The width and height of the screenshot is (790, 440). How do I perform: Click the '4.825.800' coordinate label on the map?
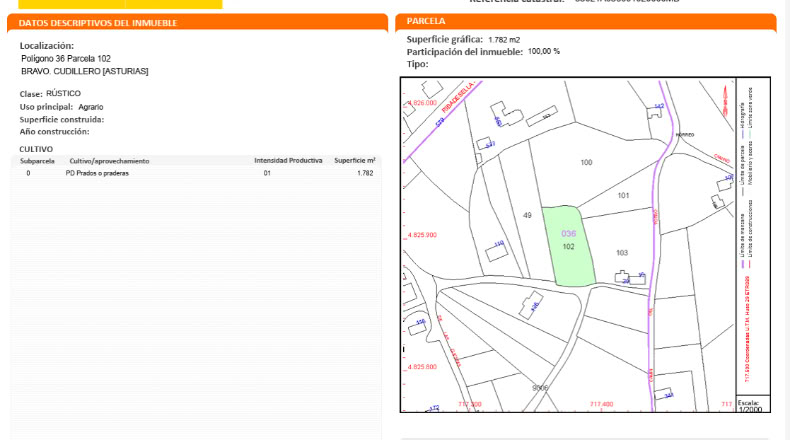tap(422, 367)
